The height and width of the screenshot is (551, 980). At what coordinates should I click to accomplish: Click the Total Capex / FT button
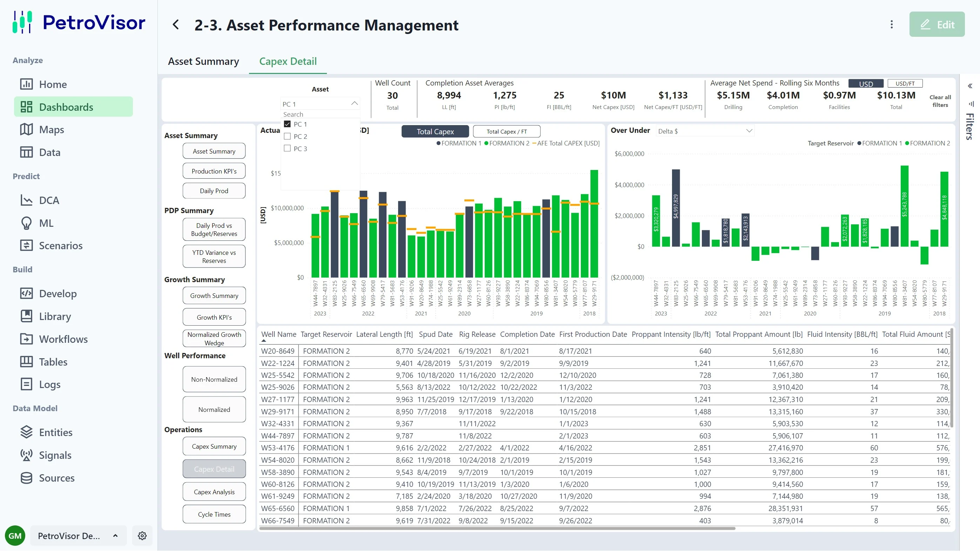[x=506, y=131]
